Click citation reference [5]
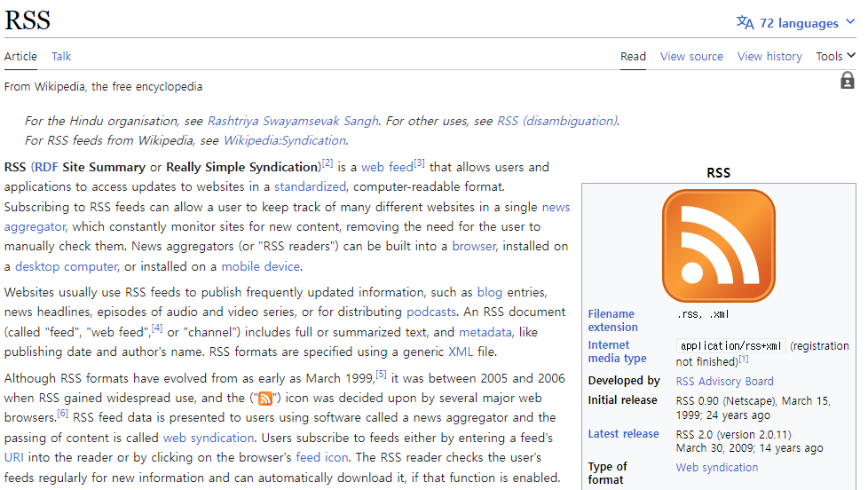This screenshot has width=868, height=490. (381, 375)
